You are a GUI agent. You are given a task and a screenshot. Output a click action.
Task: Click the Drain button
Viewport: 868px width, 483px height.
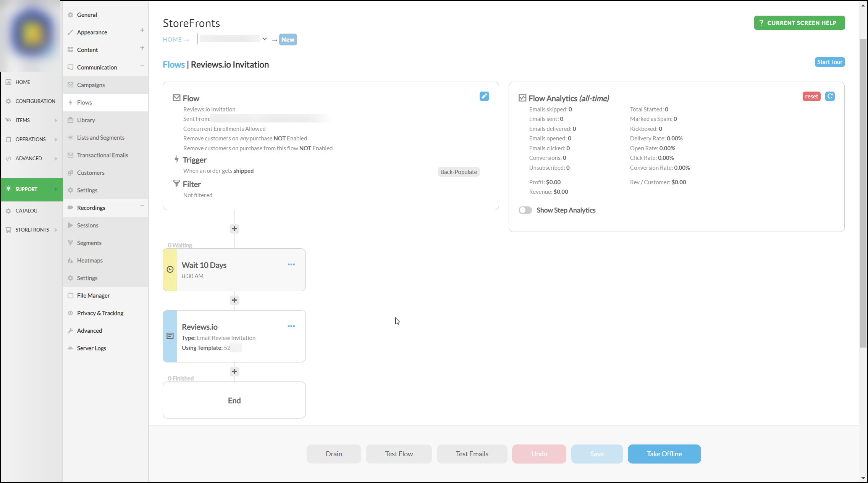pyautogui.click(x=334, y=454)
